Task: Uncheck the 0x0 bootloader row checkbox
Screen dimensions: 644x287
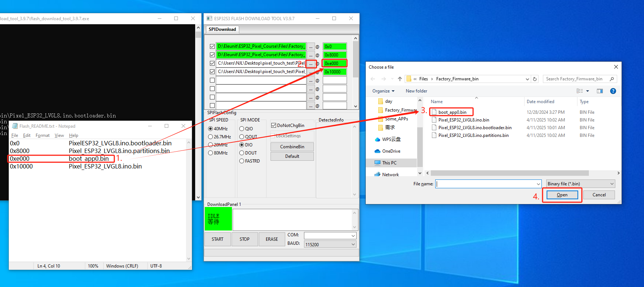Action: click(212, 47)
